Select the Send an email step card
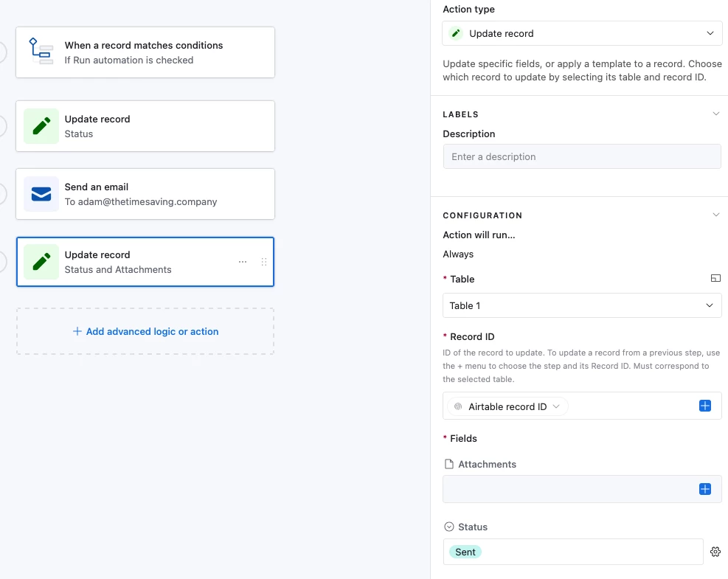This screenshot has height=579, width=728. coord(145,194)
